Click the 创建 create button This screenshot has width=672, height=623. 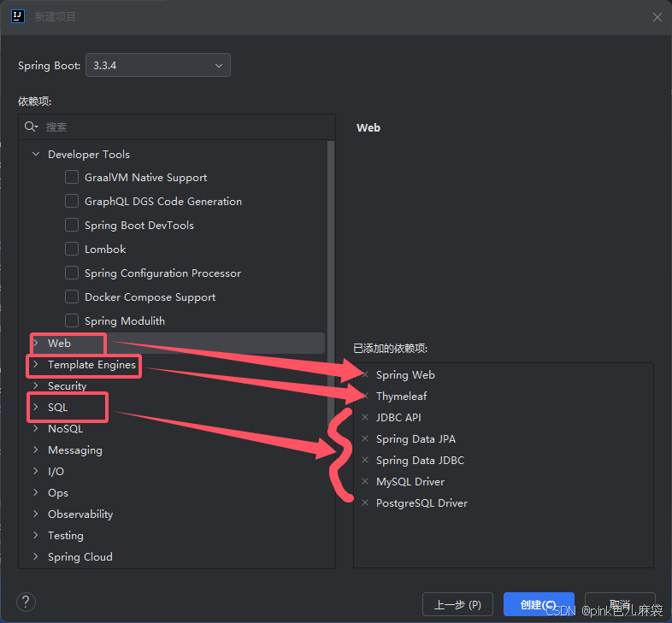point(539,604)
